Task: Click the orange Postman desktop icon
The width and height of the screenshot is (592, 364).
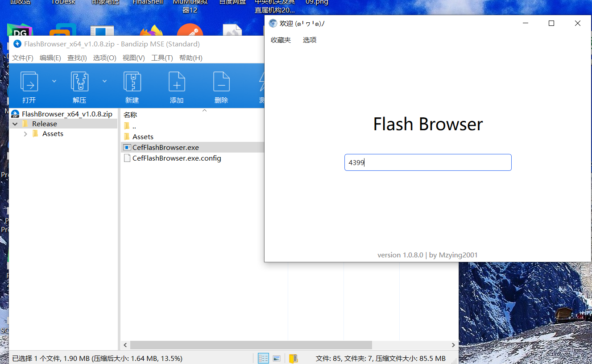Action: tap(190, 30)
